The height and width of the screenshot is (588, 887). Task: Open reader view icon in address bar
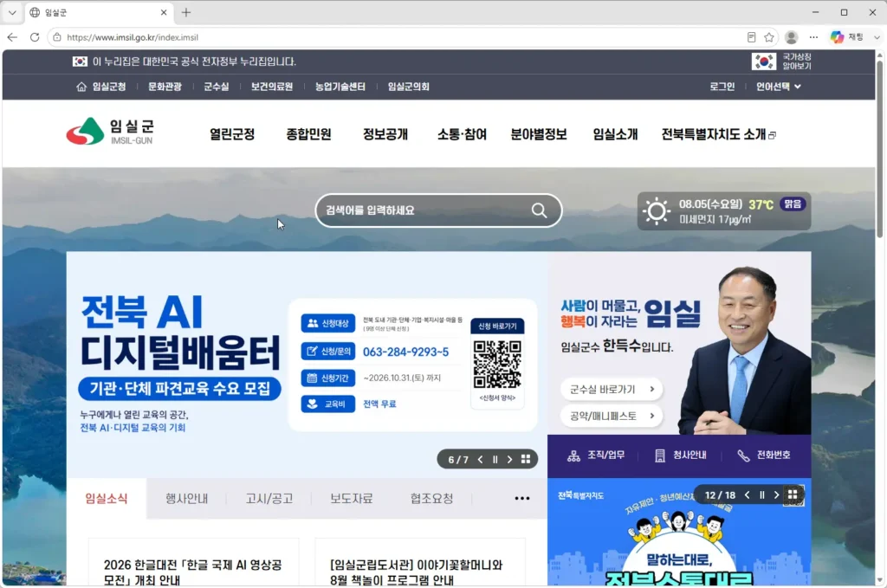751,37
